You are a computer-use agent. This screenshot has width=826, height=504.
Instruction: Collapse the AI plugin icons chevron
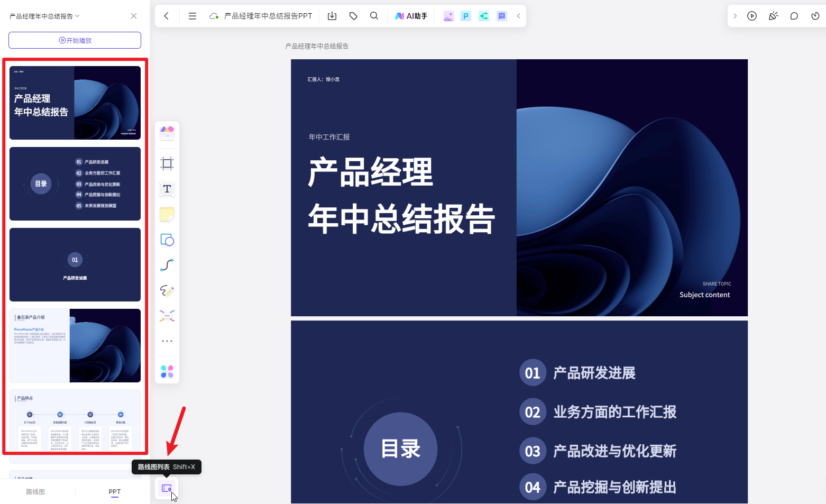(x=518, y=16)
